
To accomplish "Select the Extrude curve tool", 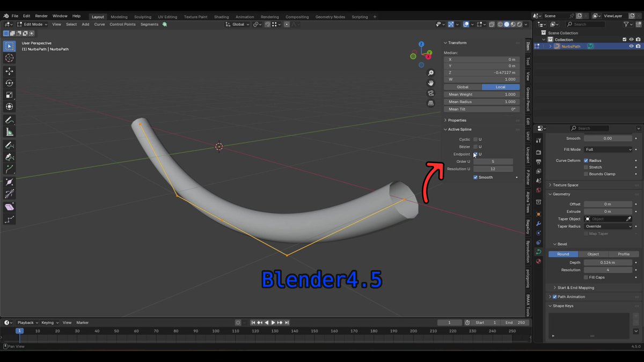I will (9, 169).
